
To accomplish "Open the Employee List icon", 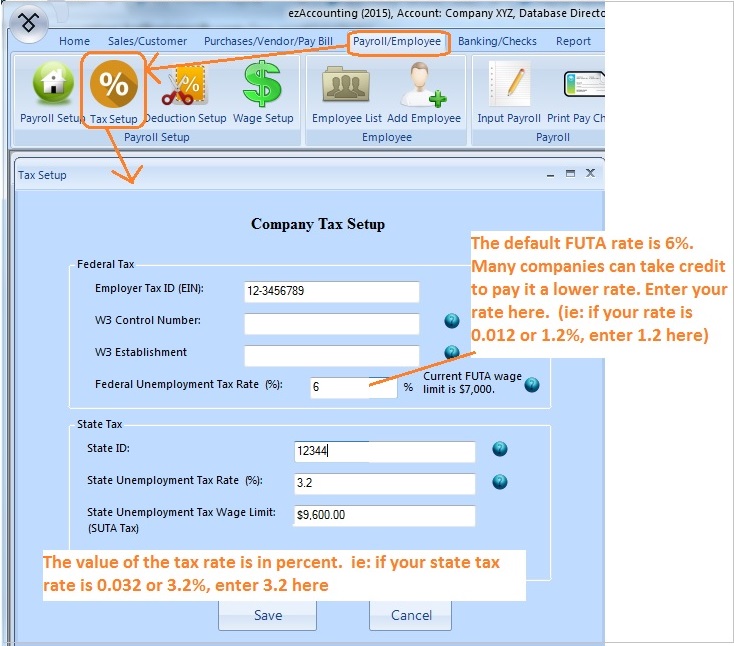I will pos(346,87).
